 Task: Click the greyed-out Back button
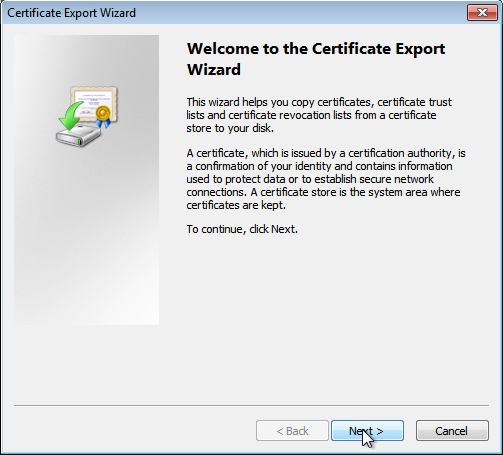click(x=292, y=431)
